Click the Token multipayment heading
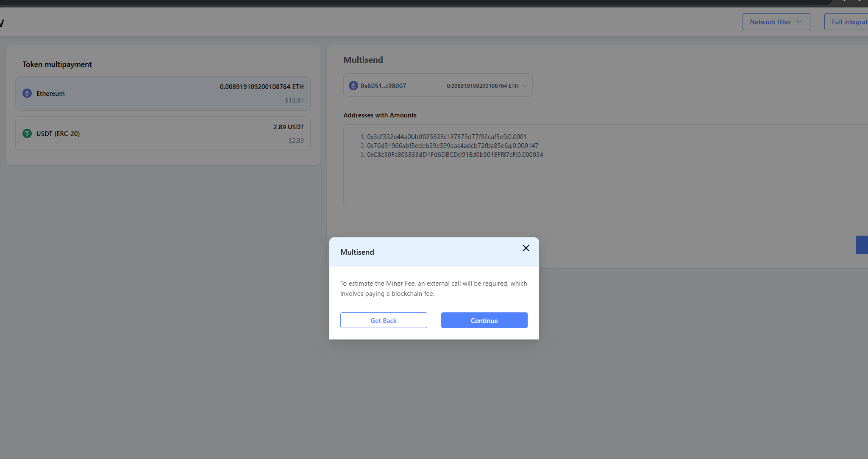Screen dimensions: 868x459 coord(57,64)
